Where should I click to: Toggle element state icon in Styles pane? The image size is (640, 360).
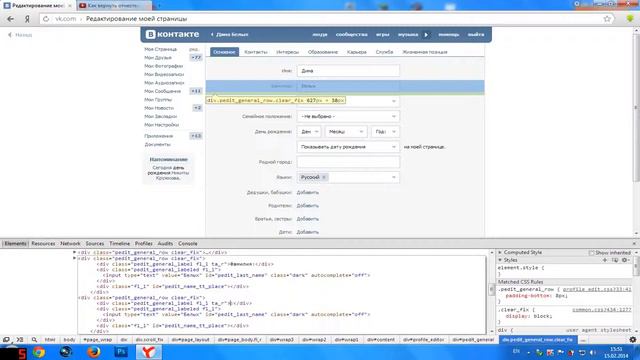click(615, 260)
